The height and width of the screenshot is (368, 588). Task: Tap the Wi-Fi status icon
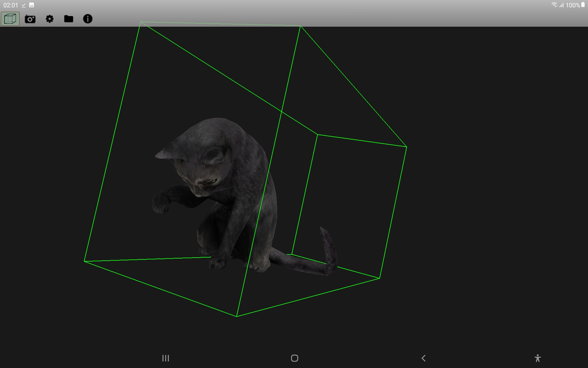click(555, 5)
